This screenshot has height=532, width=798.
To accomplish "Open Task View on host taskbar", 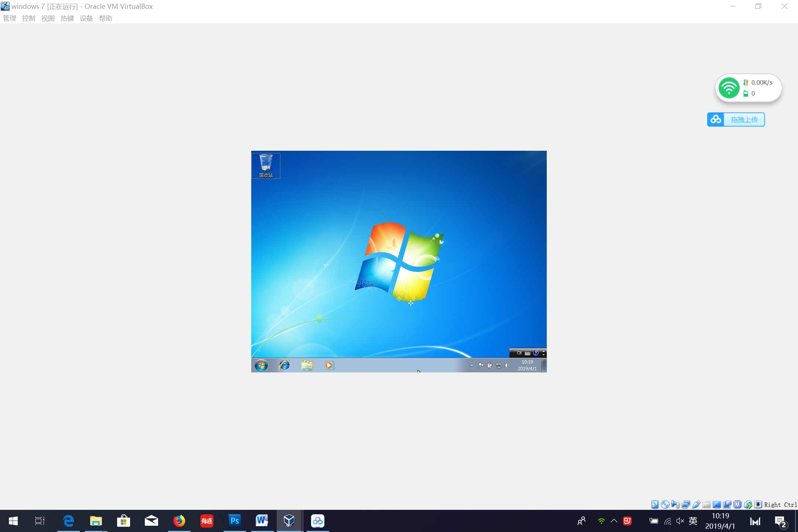I will 40,521.
